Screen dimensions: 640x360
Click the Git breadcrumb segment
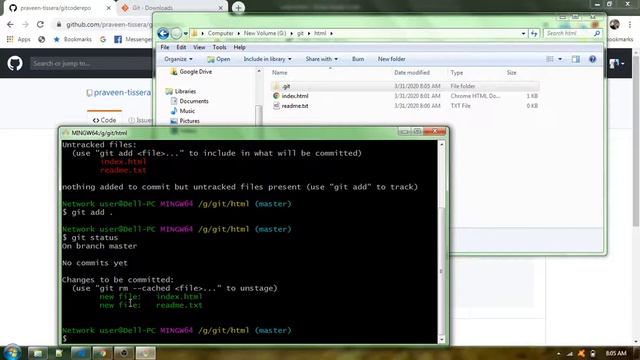(x=300, y=33)
